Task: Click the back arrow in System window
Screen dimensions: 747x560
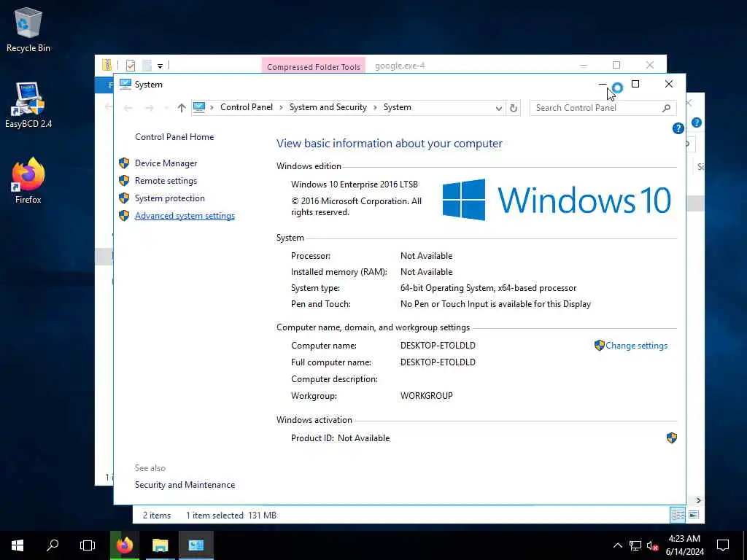Action: click(x=128, y=108)
